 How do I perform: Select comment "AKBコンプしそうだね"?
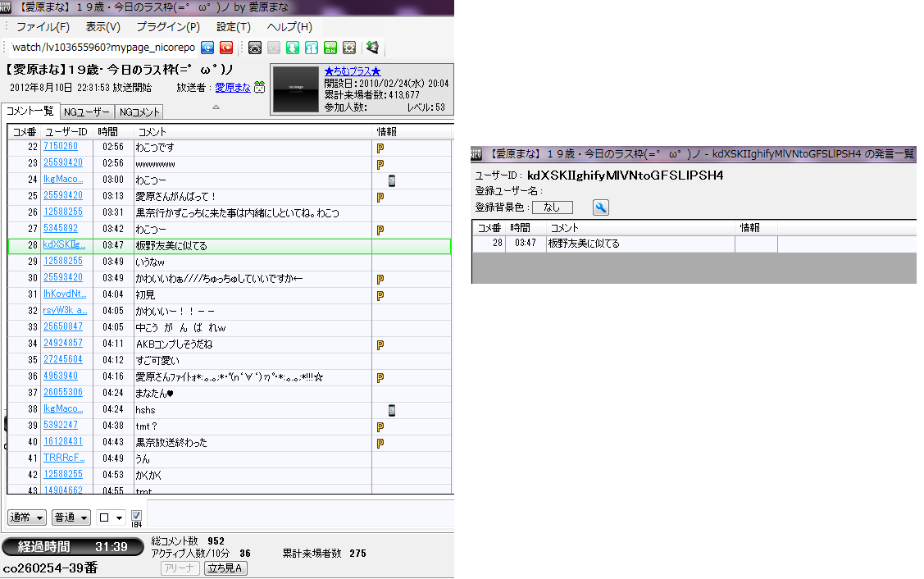pos(174,344)
